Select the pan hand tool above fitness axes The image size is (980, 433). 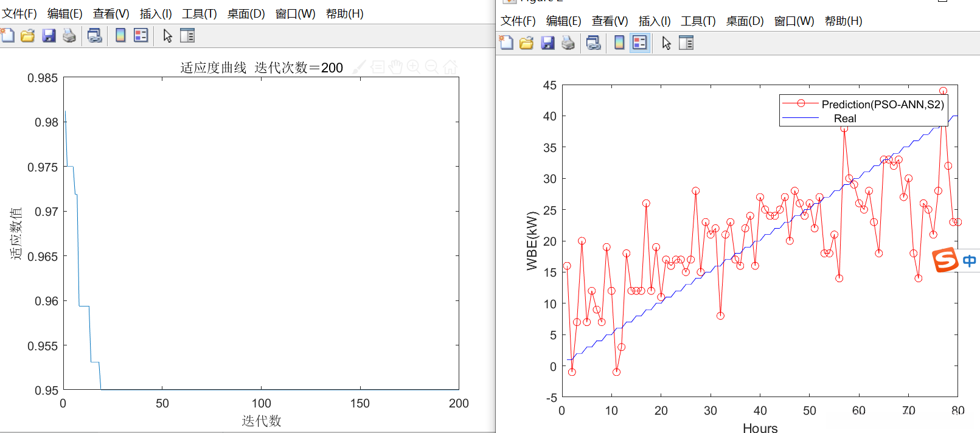pos(396,67)
